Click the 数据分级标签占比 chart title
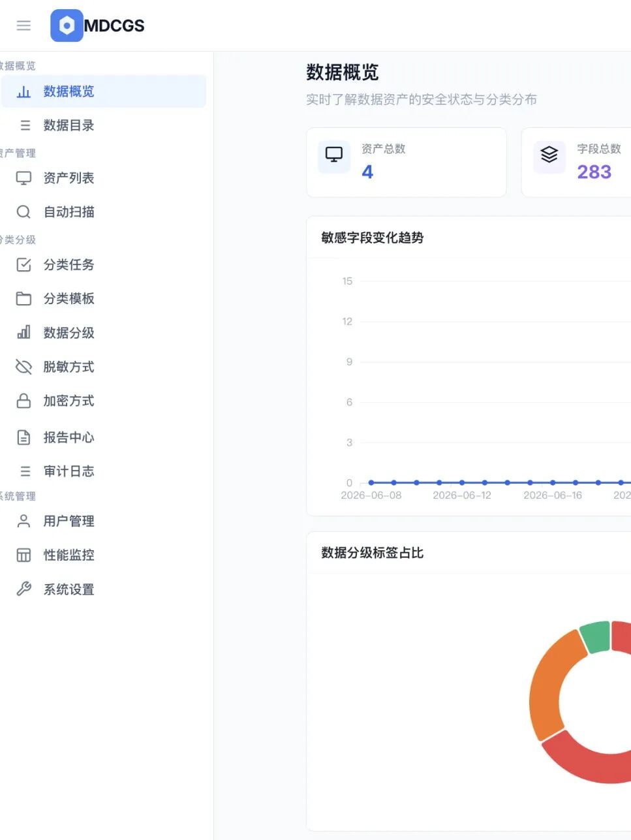The height and width of the screenshot is (840, 631). click(373, 553)
